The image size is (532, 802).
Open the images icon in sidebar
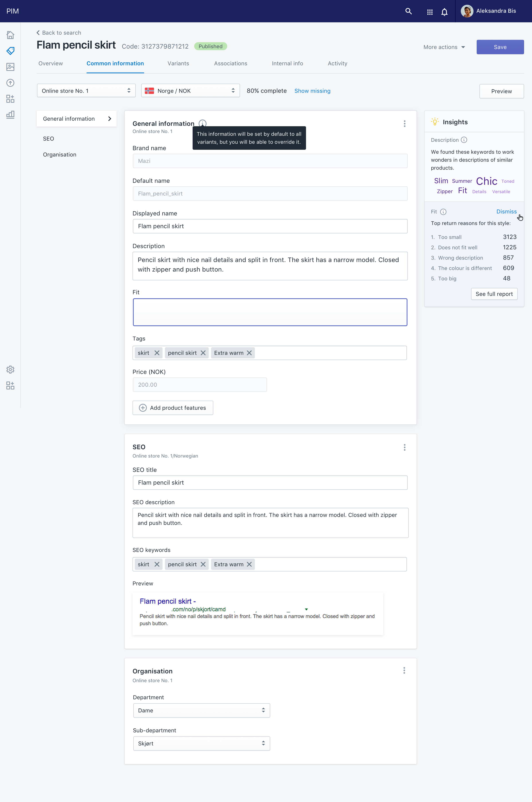pyautogui.click(x=10, y=67)
